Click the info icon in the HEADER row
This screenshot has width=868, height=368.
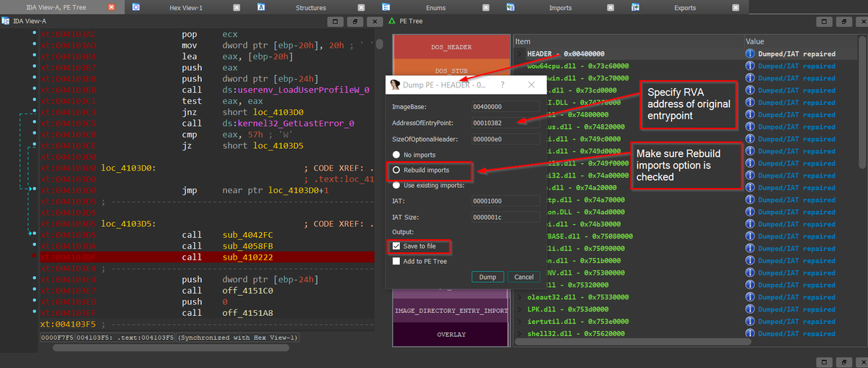tap(751, 54)
